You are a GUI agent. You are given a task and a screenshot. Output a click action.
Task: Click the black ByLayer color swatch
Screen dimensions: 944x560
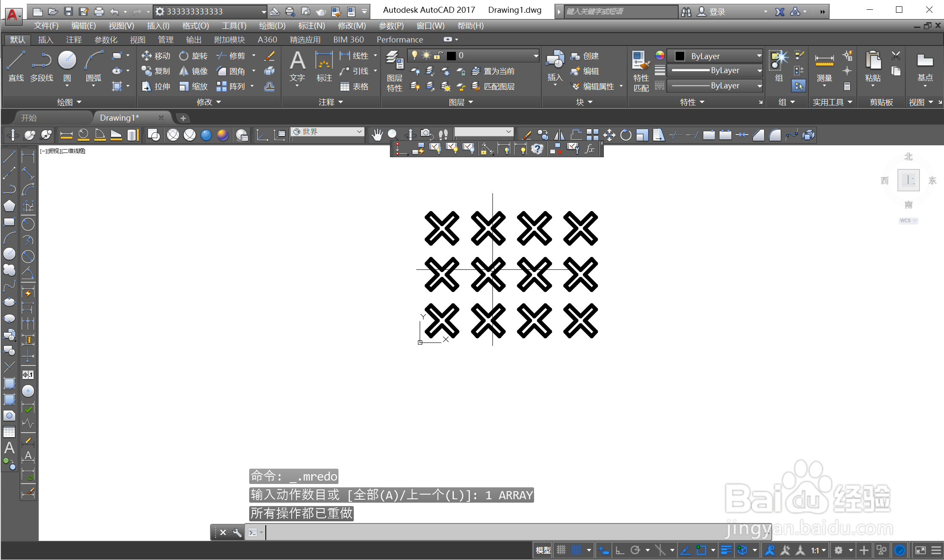pyautogui.click(x=680, y=56)
